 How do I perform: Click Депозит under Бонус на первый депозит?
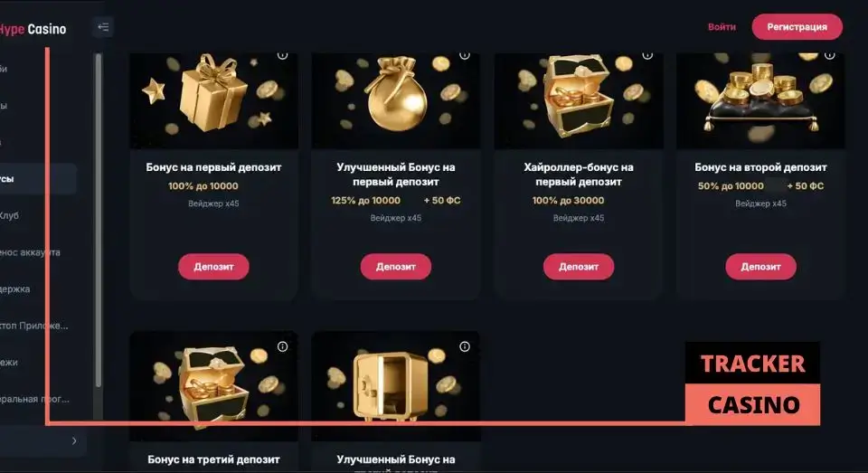pos(213,267)
